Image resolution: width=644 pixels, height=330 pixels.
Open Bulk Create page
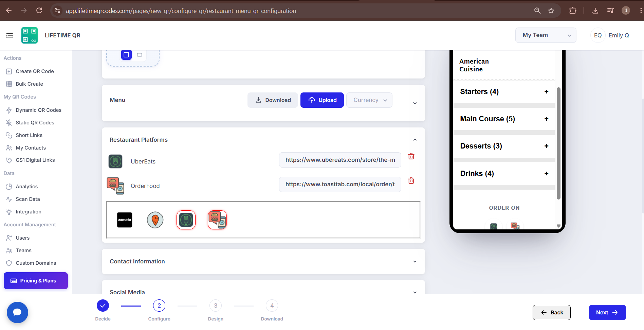tap(25, 84)
